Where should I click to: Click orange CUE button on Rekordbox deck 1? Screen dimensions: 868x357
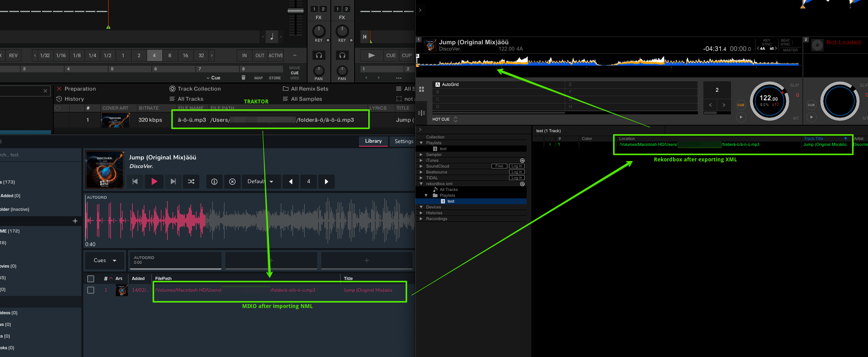(741, 105)
